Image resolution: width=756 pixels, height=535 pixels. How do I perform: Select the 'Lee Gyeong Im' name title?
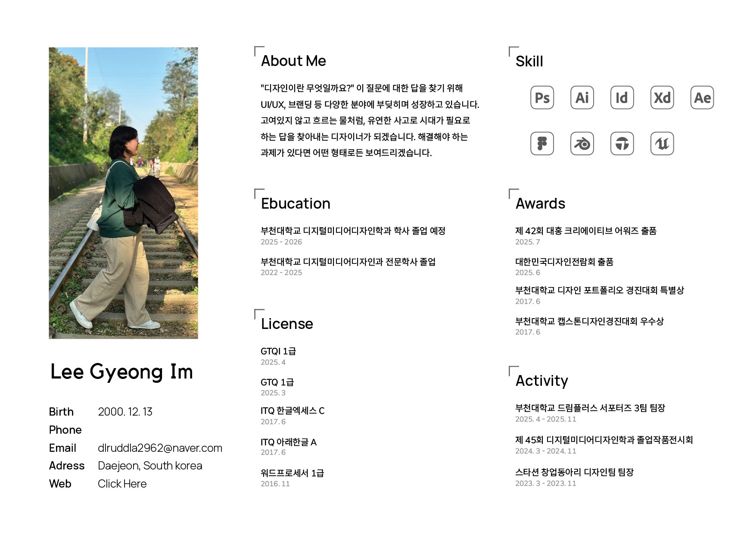(x=121, y=372)
